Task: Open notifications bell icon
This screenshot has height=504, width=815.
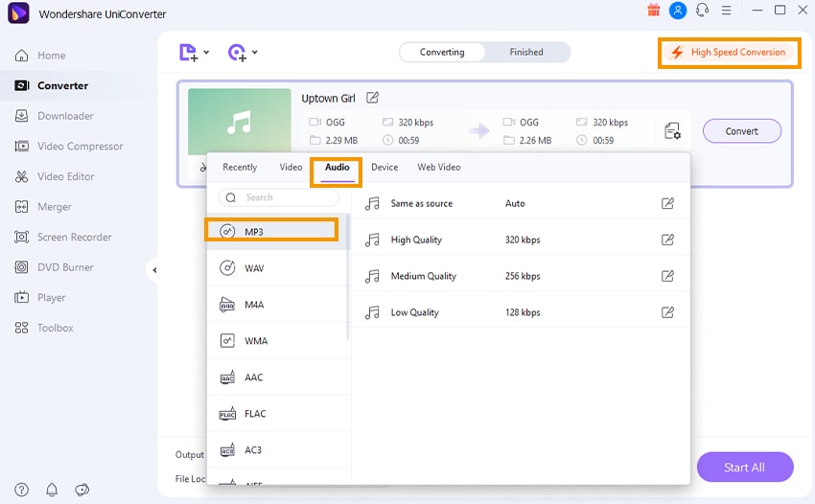Action: pos(52,490)
